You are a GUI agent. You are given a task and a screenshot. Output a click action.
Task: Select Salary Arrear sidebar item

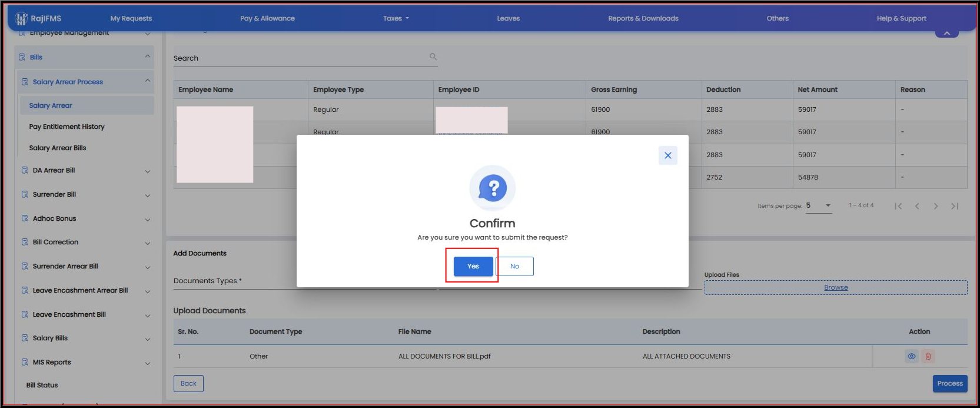point(87,105)
